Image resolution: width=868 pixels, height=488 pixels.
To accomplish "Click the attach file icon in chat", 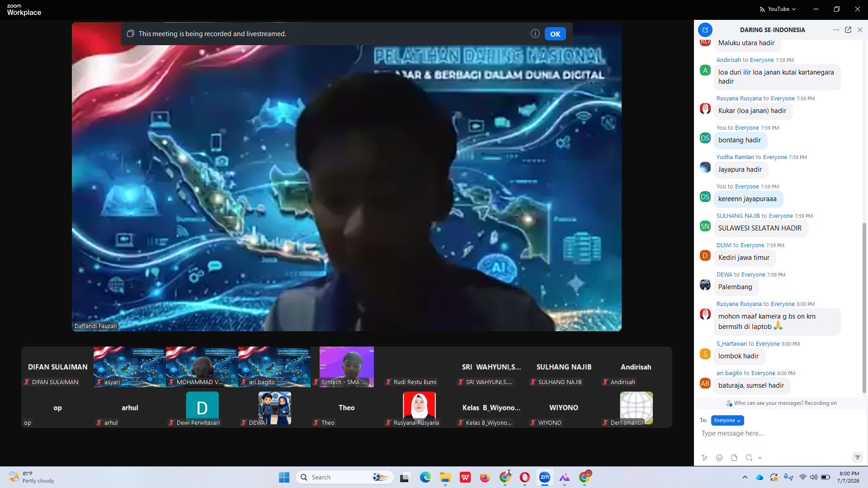I will 734,458.
